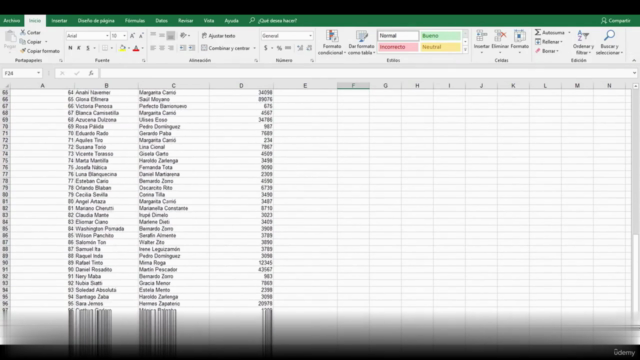Viewport: 640px width, 360px height.
Task: Increase font size with large A
Action: (x=132, y=36)
